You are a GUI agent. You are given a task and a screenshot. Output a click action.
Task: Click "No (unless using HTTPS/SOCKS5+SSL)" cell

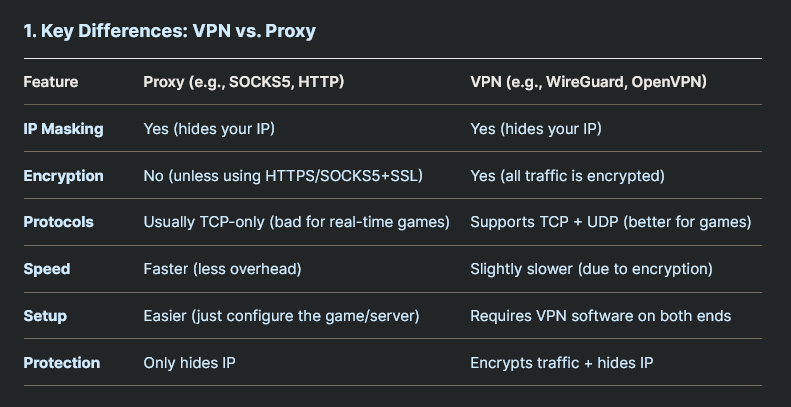click(283, 176)
